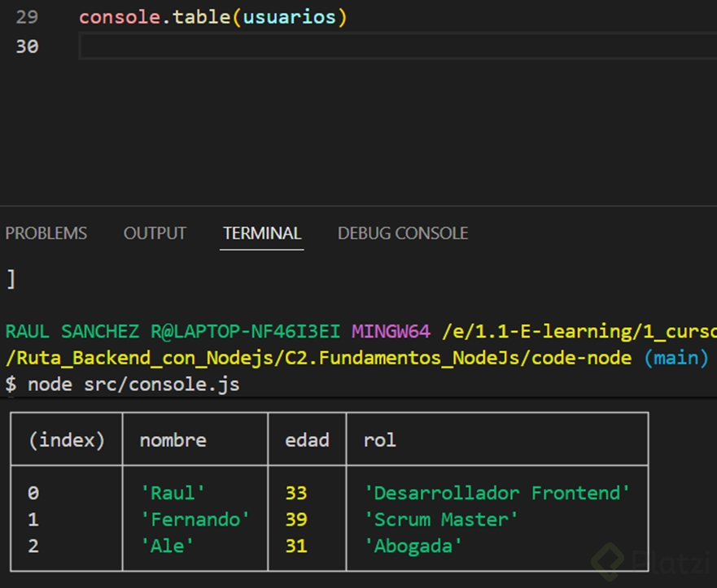Click the nombre column header

pos(173,440)
